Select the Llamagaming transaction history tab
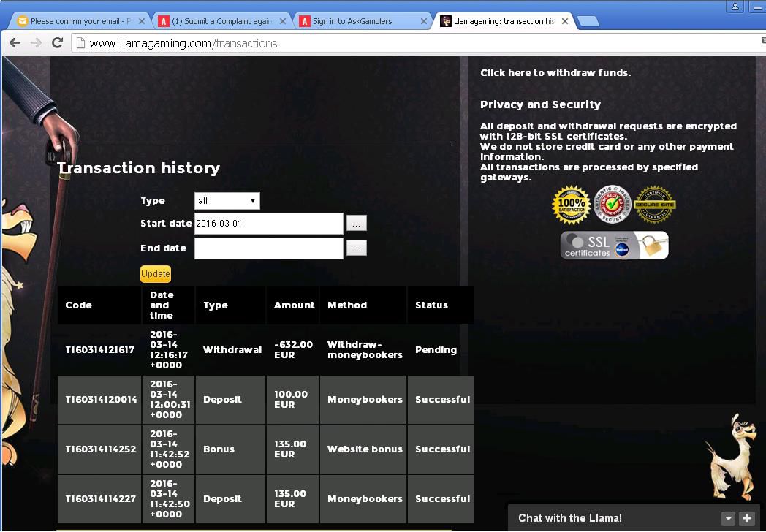Screen dimensions: 766x532 pos(504,21)
